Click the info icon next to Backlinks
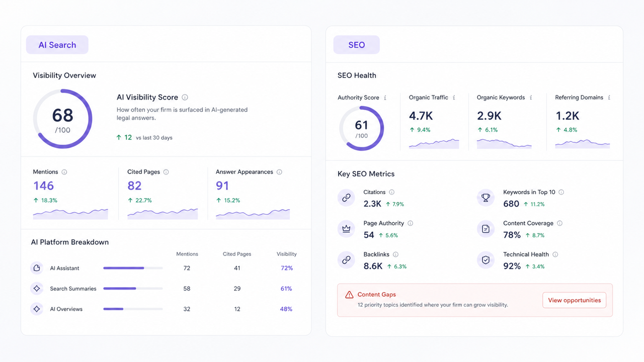This screenshot has width=644, height=362. pyautogui.click(x=395, y=254)
